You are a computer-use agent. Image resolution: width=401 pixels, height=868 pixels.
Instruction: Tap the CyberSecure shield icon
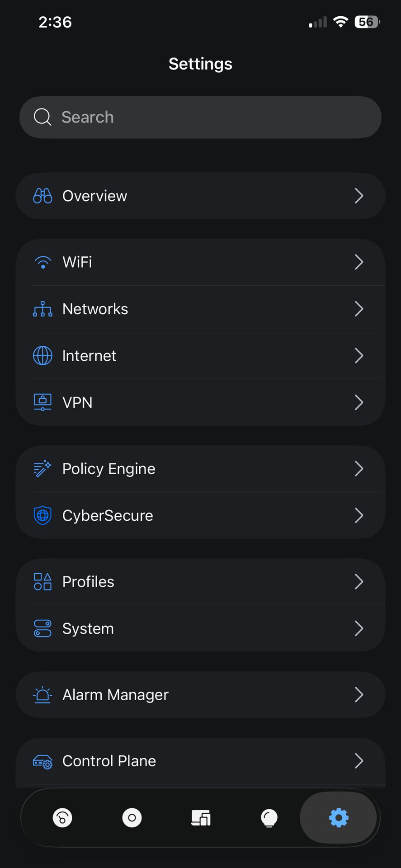click(x=42, y=515)
